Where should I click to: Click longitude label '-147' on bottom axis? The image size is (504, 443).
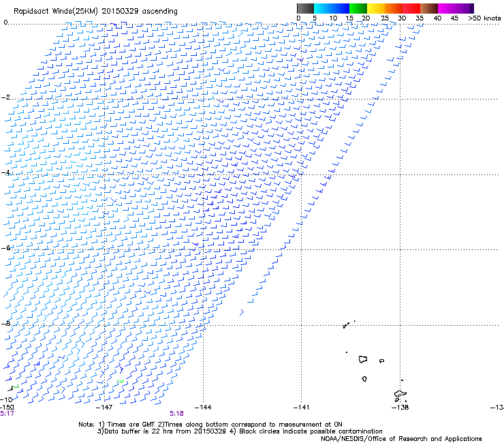(104, 408)
